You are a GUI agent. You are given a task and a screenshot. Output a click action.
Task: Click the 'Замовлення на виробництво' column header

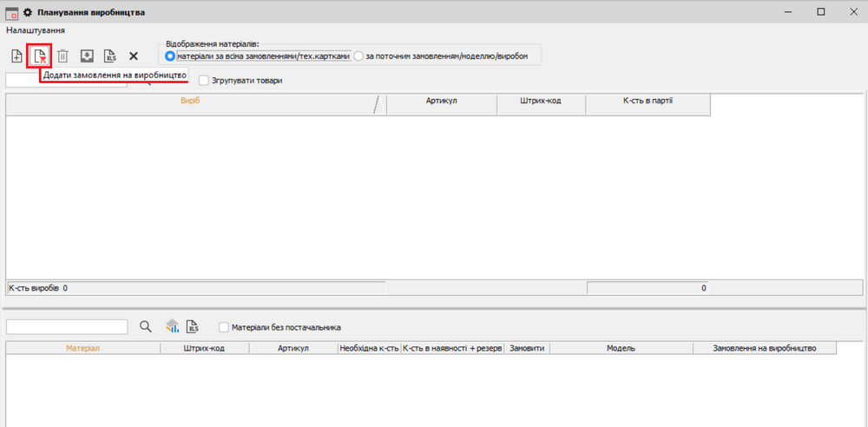pyautogui.click(x=764, y=348)
